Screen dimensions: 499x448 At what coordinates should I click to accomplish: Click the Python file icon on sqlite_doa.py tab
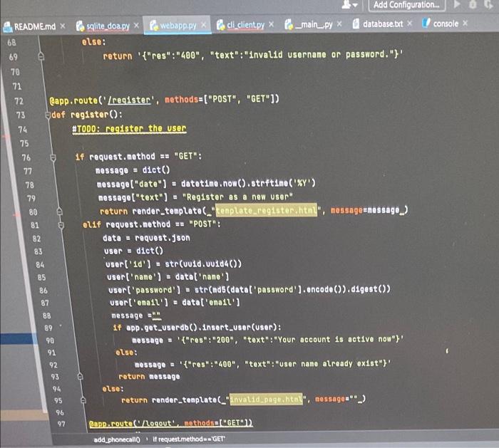click(80, 26)
